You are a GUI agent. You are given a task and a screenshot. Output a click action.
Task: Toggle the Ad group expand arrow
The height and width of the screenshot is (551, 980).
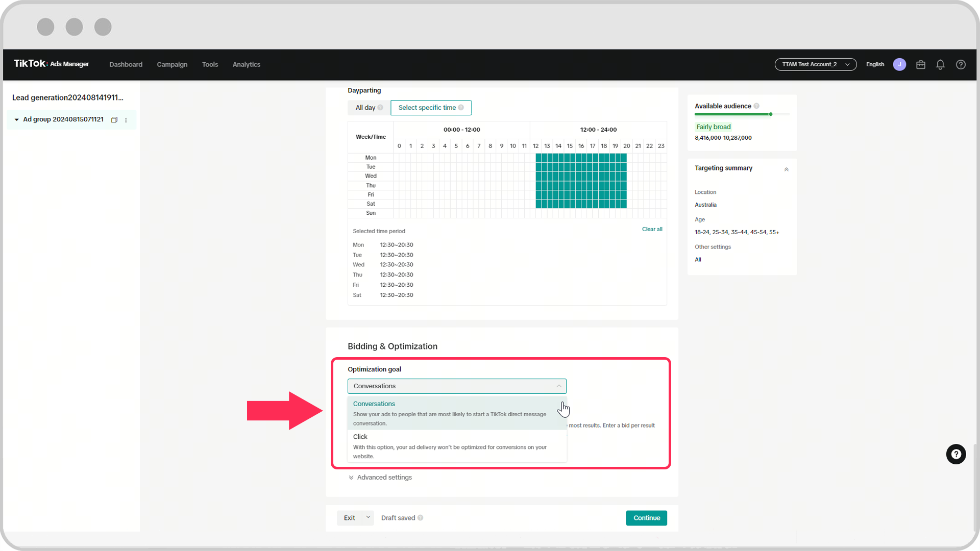17,120
